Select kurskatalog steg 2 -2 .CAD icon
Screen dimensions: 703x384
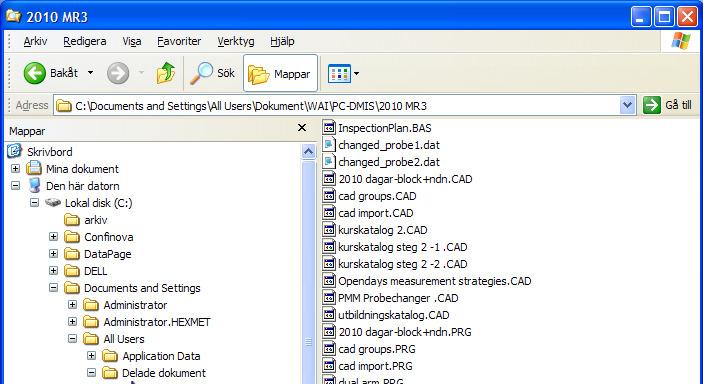point(329,264)
